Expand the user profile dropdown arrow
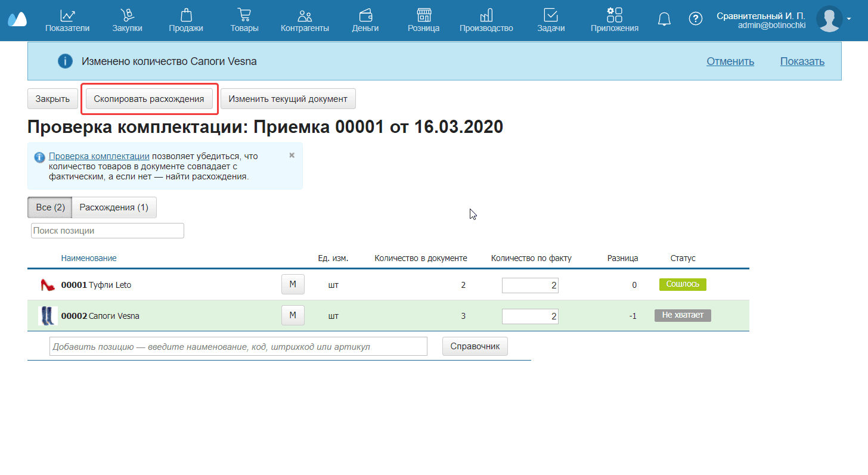Viewport: 868px width, 475px height. 849,19
